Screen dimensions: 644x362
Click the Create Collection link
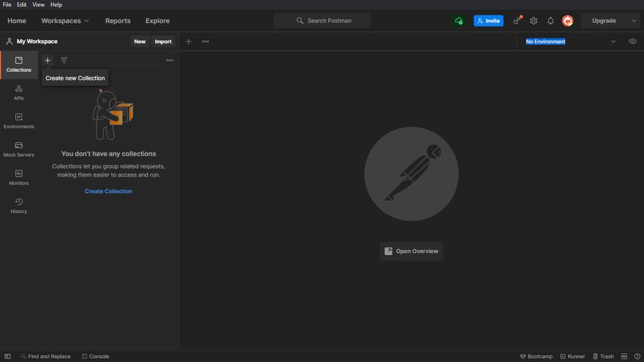pos(108,191)
